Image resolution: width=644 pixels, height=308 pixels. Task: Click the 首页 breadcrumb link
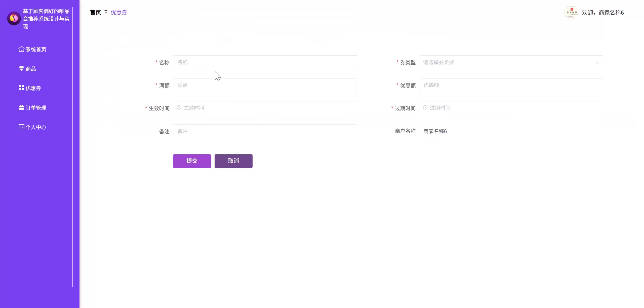[95, 12]
